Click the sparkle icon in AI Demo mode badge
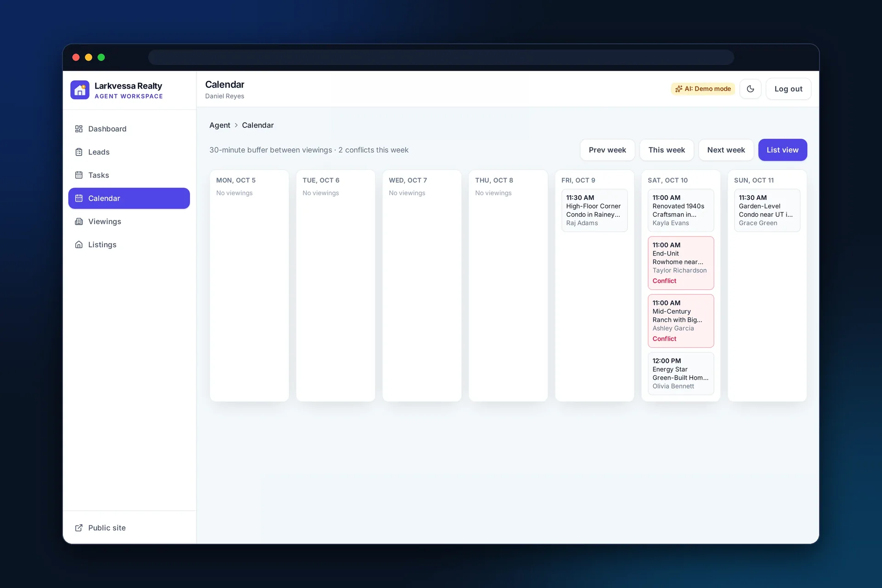This screenshot has width=882, height=588. tap(678, 89)
